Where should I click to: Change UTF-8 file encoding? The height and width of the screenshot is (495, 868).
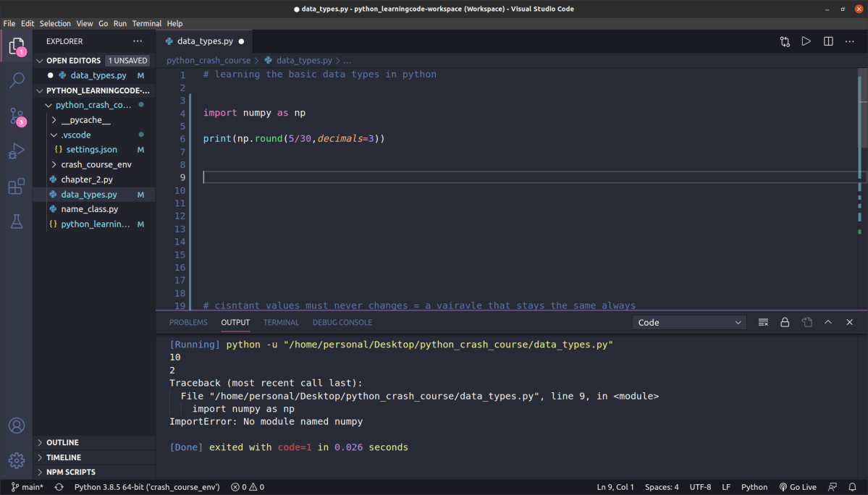(x=700, y=487)
